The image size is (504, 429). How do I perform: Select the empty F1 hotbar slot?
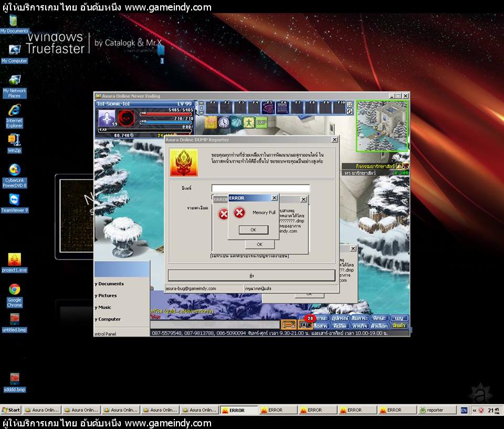(212, 108)
